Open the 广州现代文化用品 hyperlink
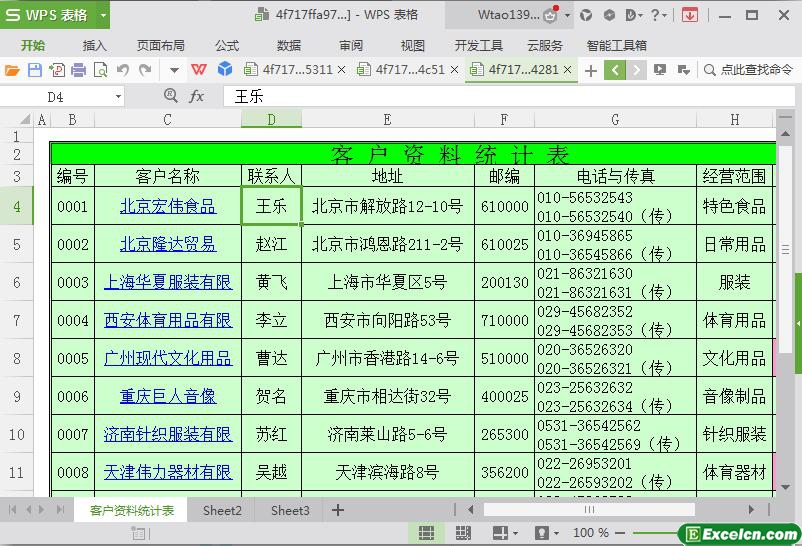The width and height of the screenshot is (802, 546). click(x=168, y=358)
